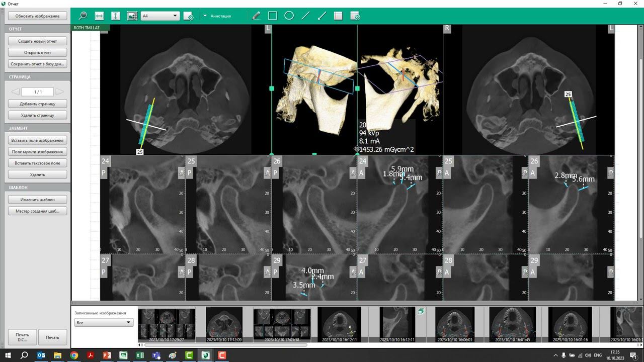Click Вставить текстовое поле button
The height and width of the screenshot is (362, 644).
tap(37, 163)
